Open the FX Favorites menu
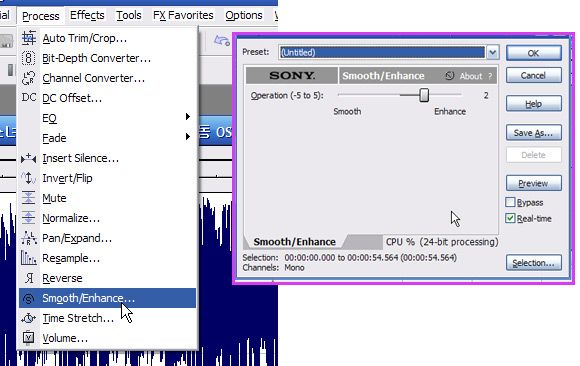Viewport: 580px width, 366px height. pos(183,15)
